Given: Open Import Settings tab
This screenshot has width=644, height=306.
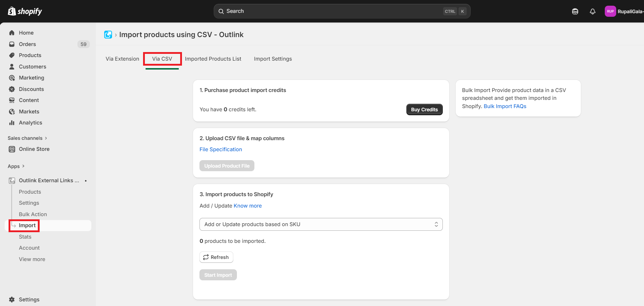Looking at the screenshot, I should click(x=273, y=59).
